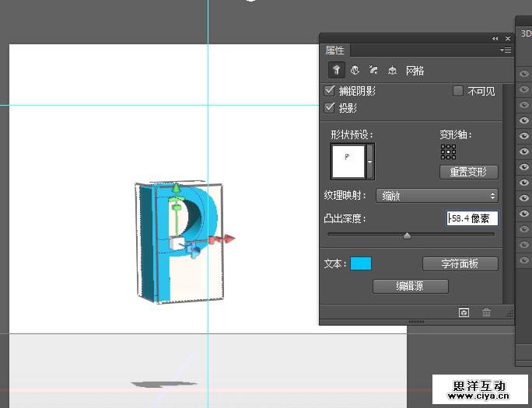Select the 属性 panel tab
Screen dimensions: 532x408
(335, 51)
